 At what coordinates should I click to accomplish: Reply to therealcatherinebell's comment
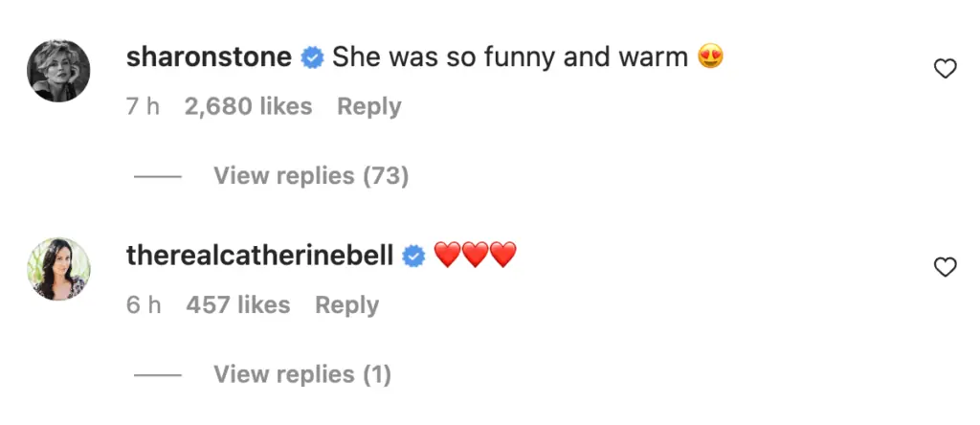tap(346, 305)
